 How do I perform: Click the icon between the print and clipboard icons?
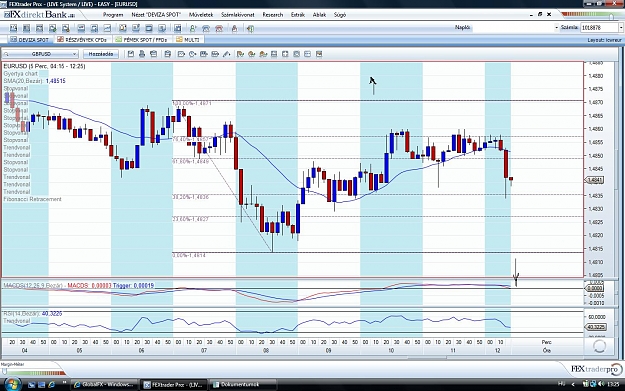pos(153,54)
